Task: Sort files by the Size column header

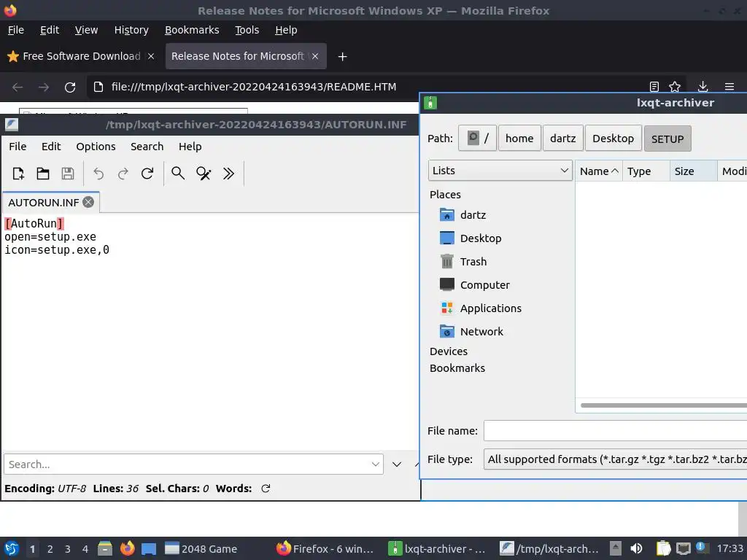Action: point(693,171)
